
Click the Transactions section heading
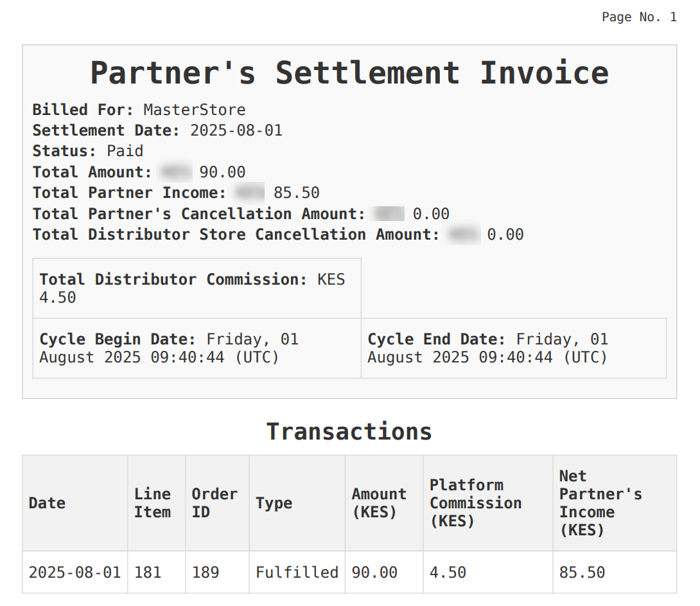coord(349,431)
